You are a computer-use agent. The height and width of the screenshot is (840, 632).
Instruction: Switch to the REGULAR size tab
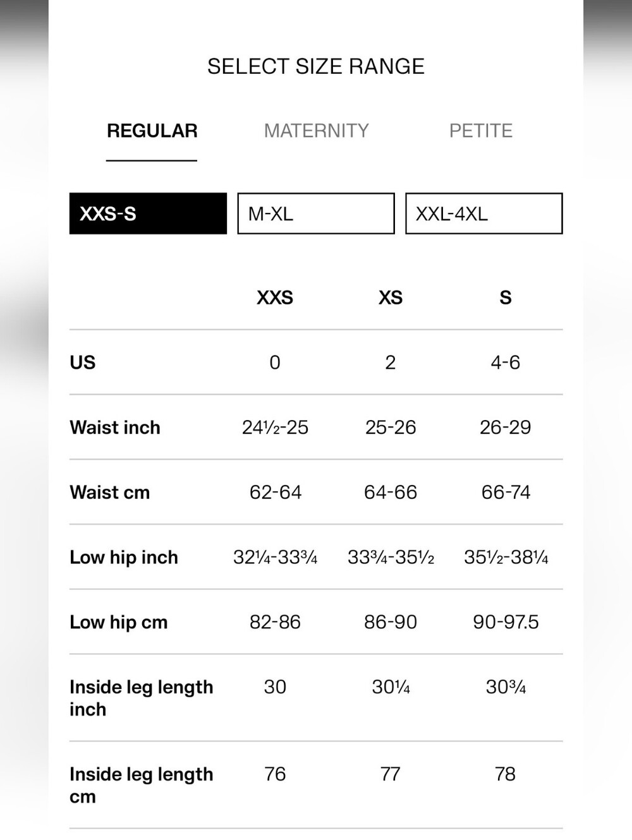point(152,131)
